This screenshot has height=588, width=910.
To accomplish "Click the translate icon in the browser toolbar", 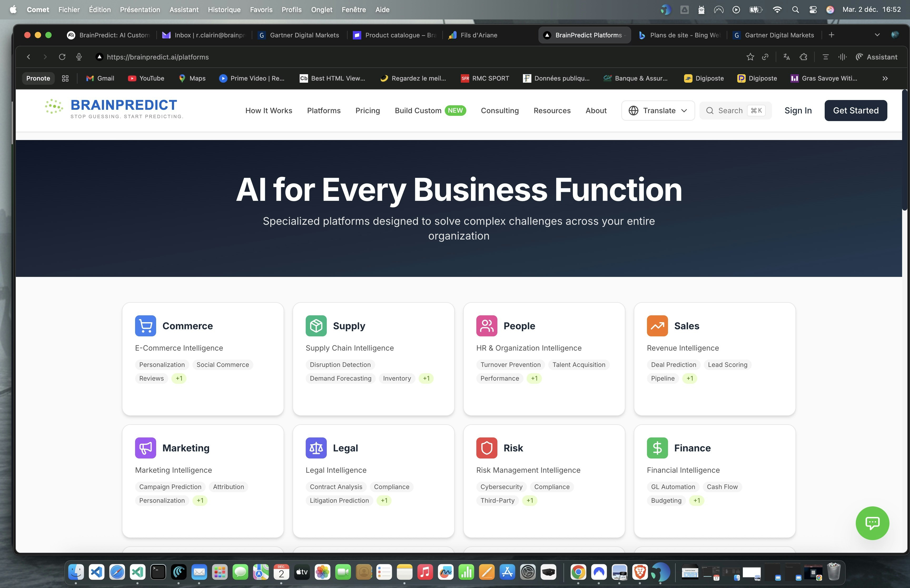I will pos(787,57).
